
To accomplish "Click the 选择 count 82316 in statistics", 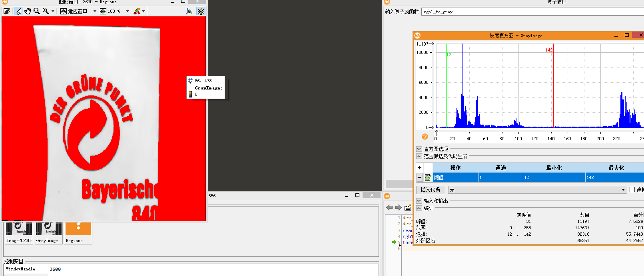I will [583, 234].
